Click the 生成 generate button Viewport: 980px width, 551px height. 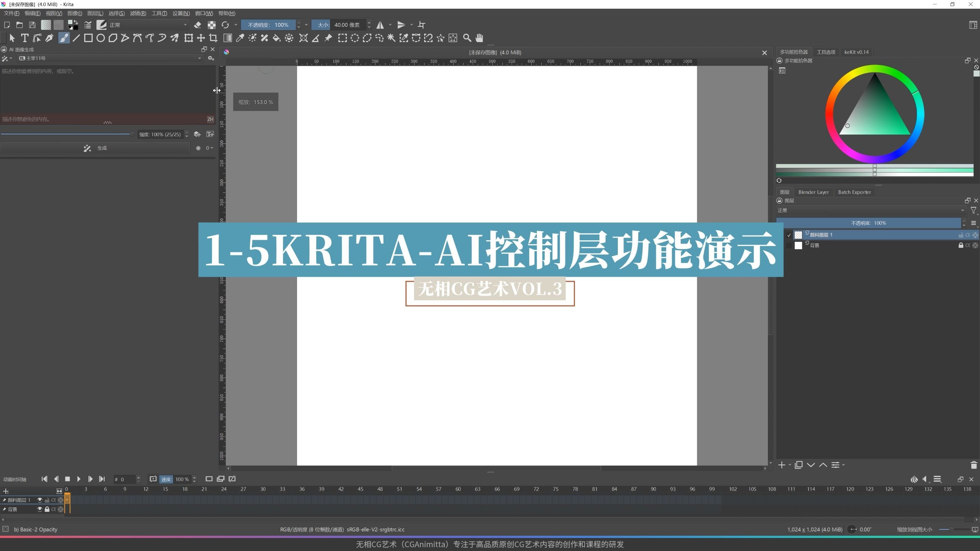(x=95, y=148)
